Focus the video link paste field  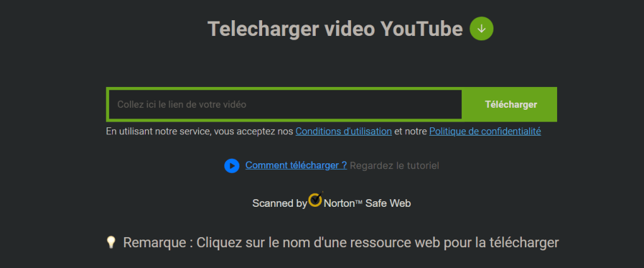[x=285, y=105]
